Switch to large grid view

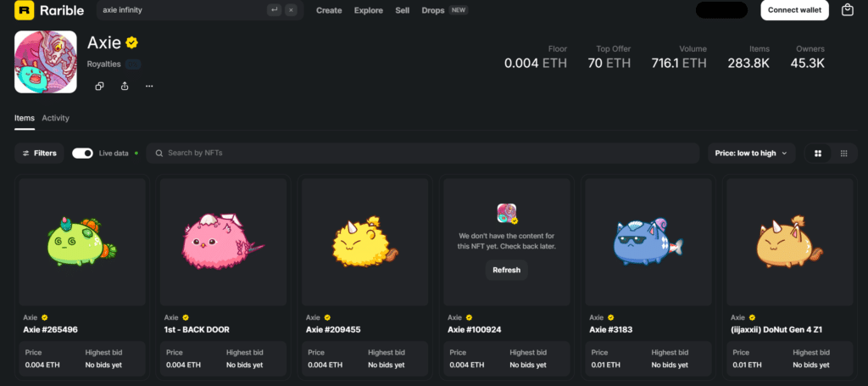coord(818,154)
